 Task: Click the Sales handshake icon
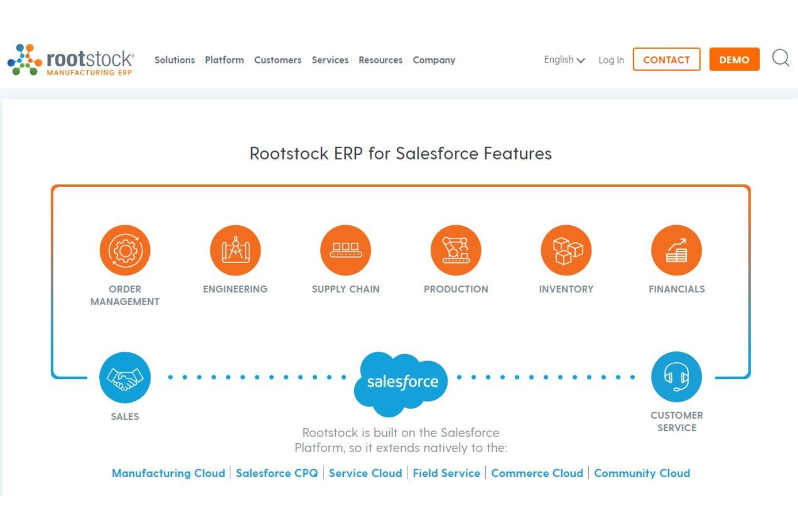[125, 377]
